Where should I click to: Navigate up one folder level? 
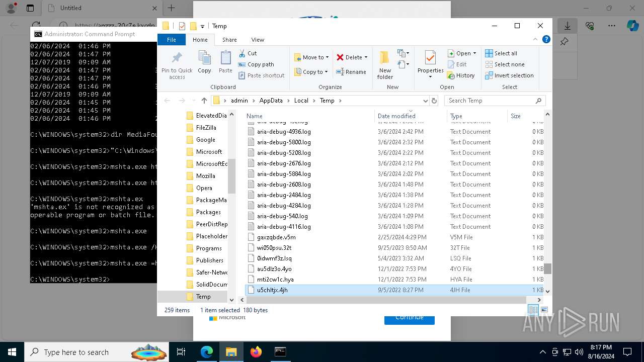204,101
